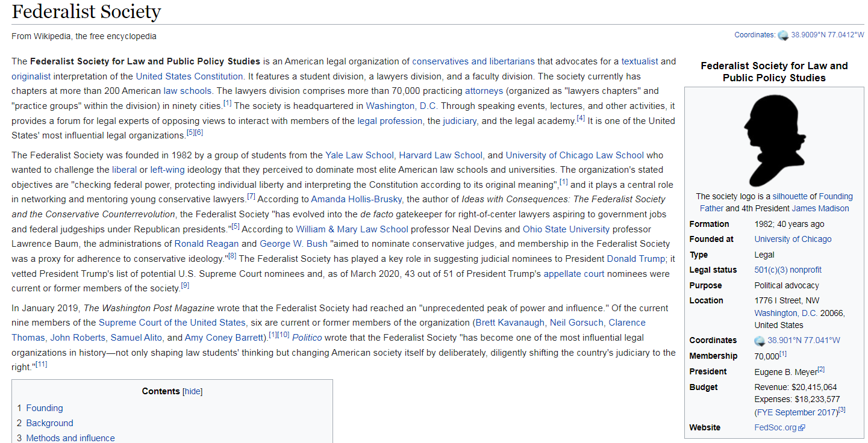Open the Amy Coney Barrett link
The image size is (868, 443).
[x=225, y=338]
